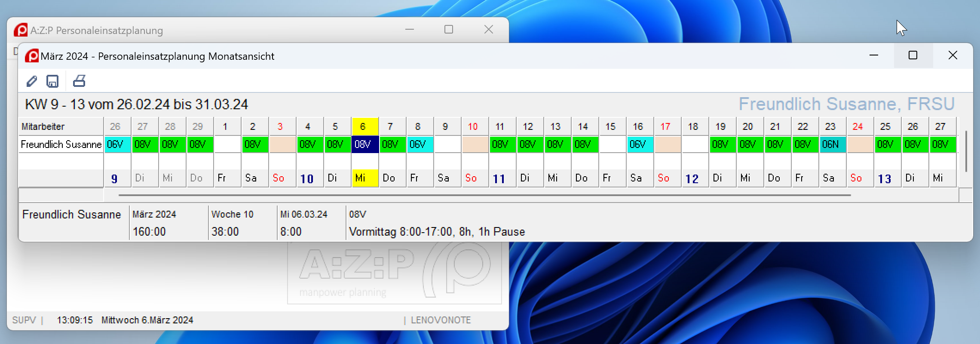Screen dimensions: 980x344
Task: Click the red A:Z:P logo in Monatsansicht title
Action: 31,56
